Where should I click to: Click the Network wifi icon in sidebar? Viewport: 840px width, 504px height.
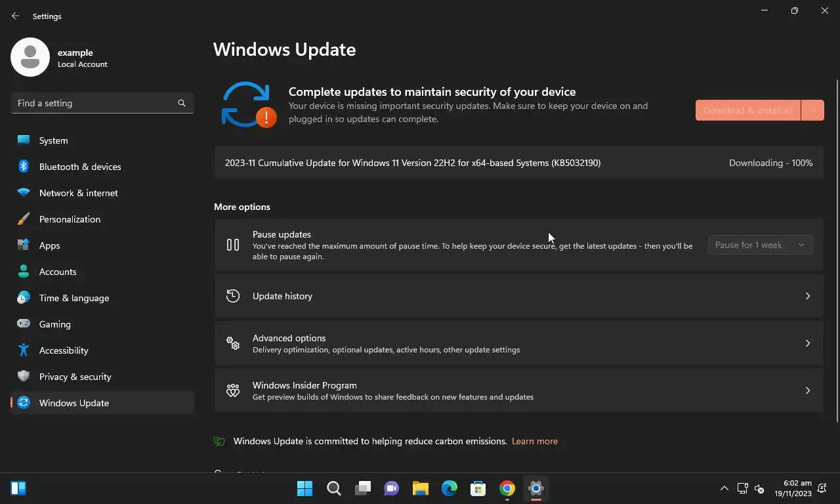point(24,193)
